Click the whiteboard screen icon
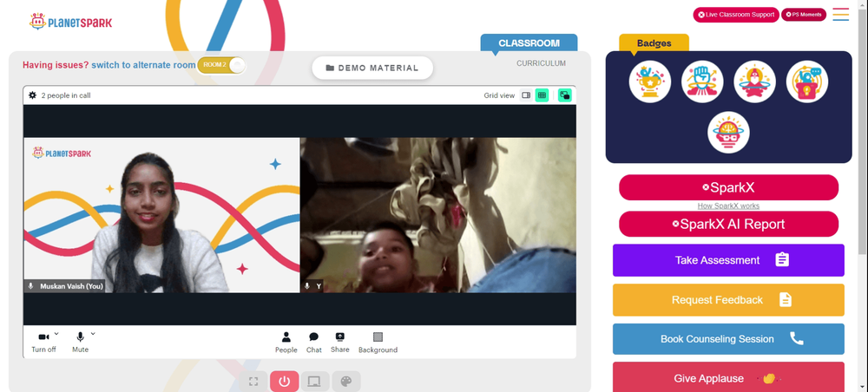 (314, 382)
